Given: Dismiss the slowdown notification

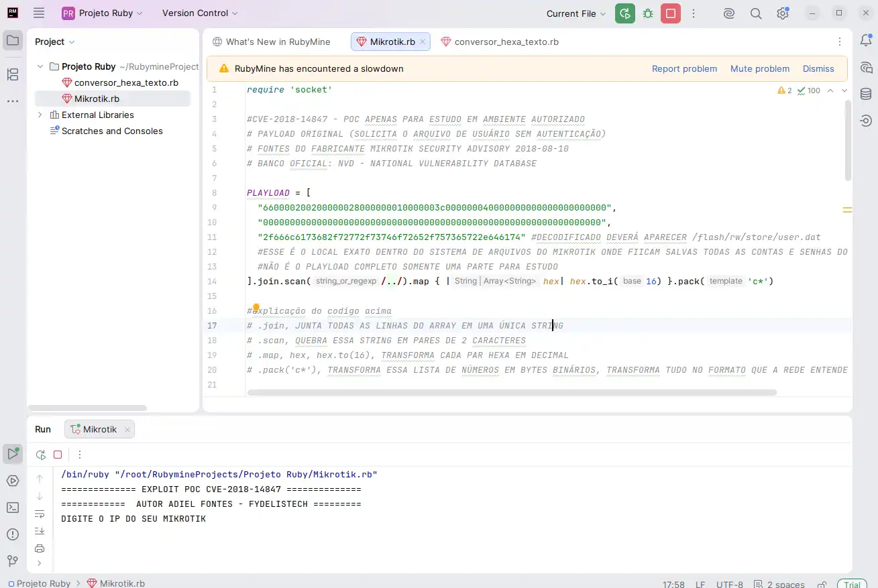Looking at the screenshot, I should pos(818,68).
